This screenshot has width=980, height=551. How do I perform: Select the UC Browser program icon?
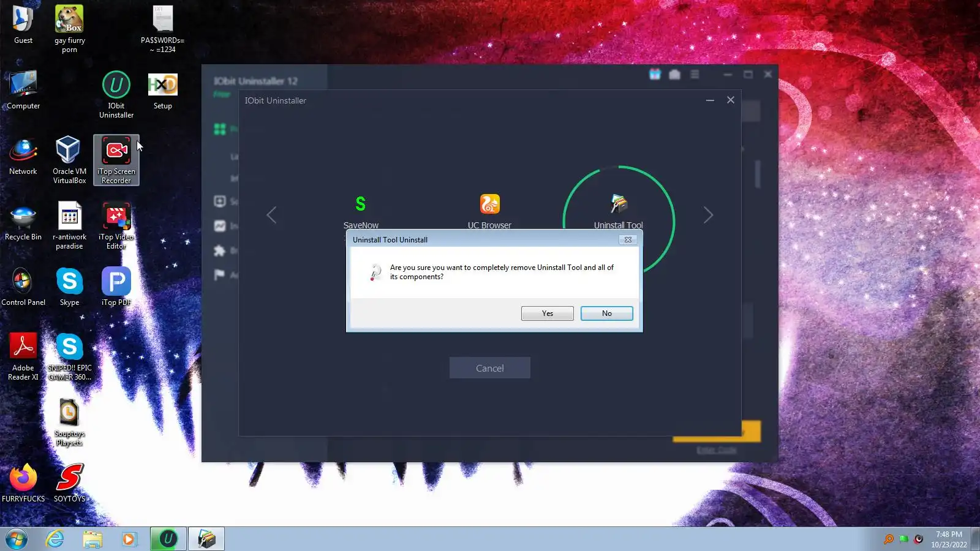[x=489, y=204]
